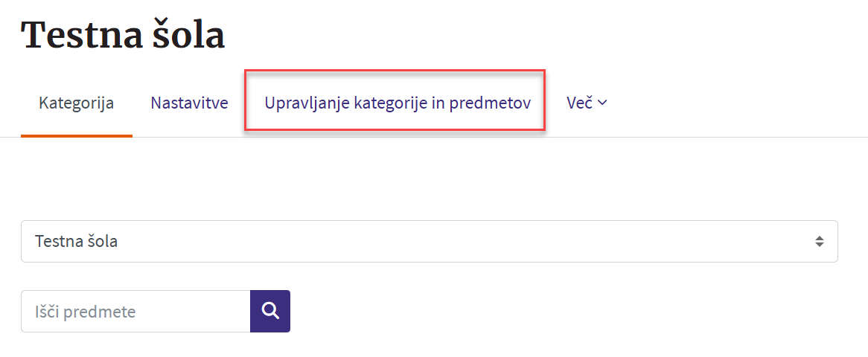The image size is (868, 357).
Task: Expand the Več dropdown menu
Action: [x=587, y=103]
